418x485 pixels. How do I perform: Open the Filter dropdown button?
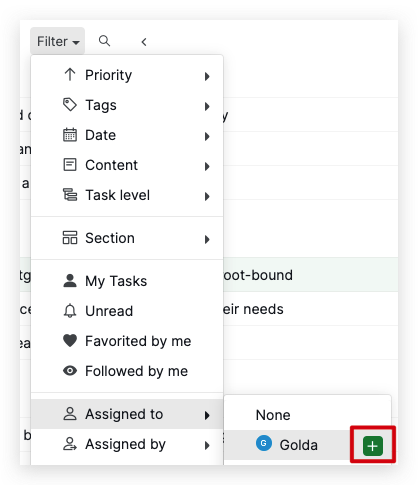58,41
